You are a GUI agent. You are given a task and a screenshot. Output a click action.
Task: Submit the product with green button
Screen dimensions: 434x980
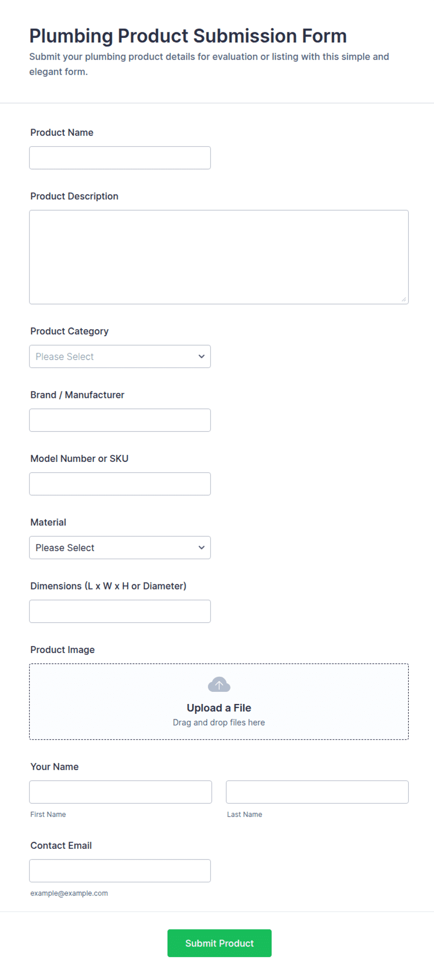click(x=219, y=943)
